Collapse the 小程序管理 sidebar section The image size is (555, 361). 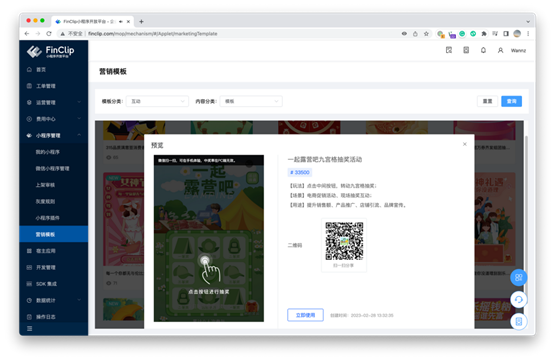point(54,135)
